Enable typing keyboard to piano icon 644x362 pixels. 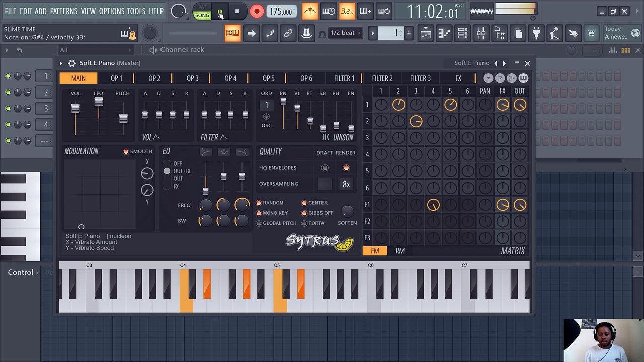click(x=232, y=33)
